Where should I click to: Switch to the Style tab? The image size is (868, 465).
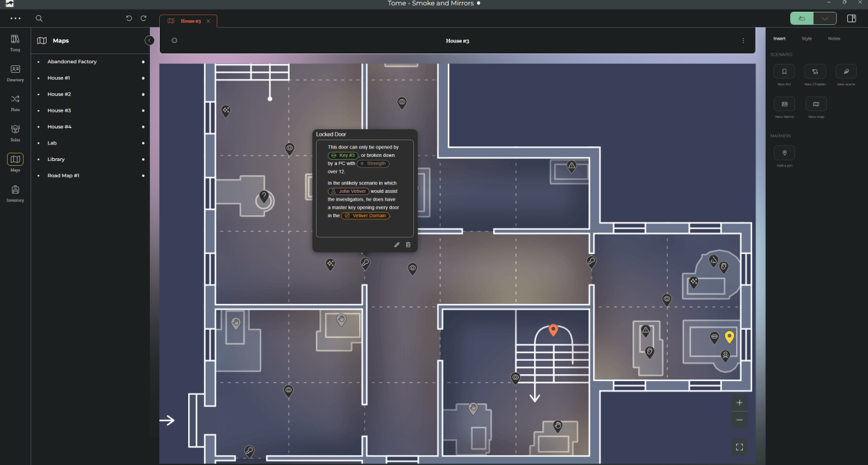pos(806,39)
